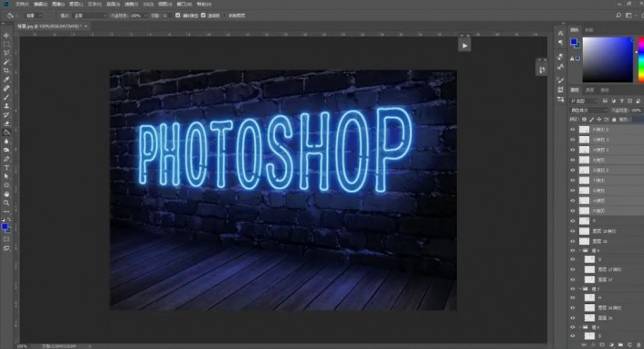Select the Hand tool
Screen dimensions: 644x349
point(6,194)
